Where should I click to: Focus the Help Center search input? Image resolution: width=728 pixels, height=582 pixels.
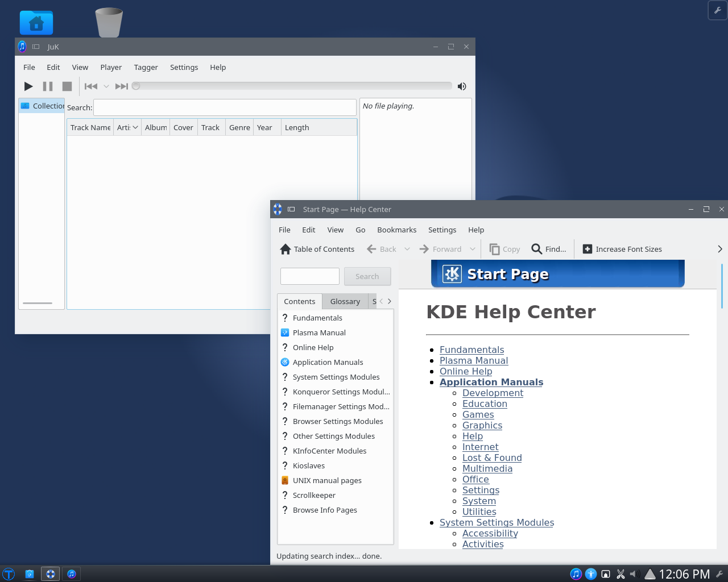pos(310,276)
